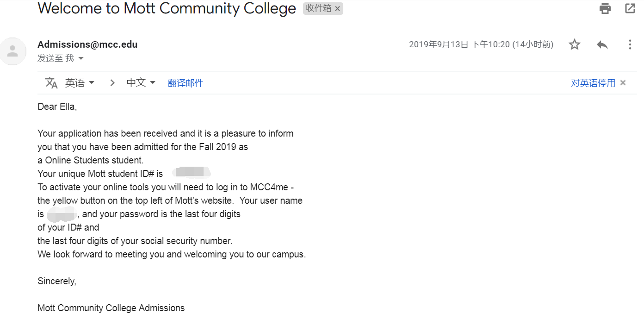The width and height of the screenshot is (644, 313).
Task: Click the Dear Ella greeting line
Action: pyautogui.click(x=57, y=106)
